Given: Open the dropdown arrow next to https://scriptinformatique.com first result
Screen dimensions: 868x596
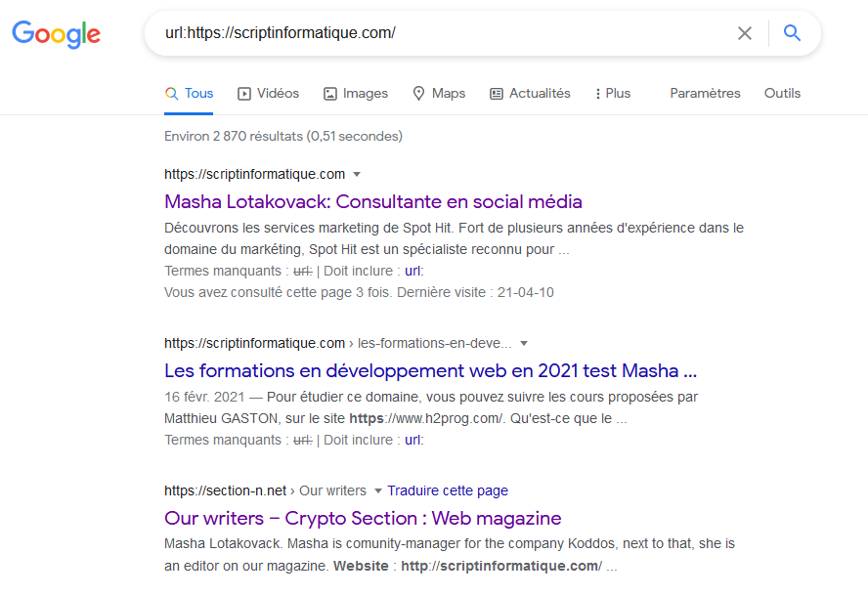Looking at the screenshot, I should tap(357, 174).
